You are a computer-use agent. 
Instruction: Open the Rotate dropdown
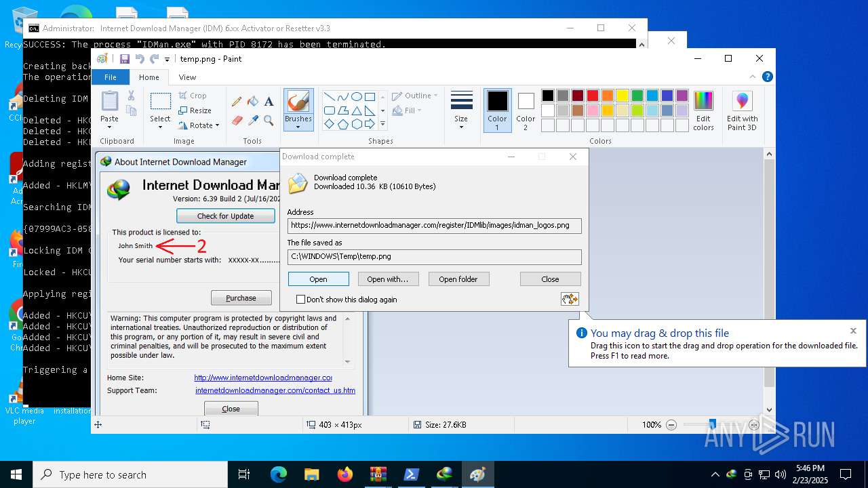point(199,125)
